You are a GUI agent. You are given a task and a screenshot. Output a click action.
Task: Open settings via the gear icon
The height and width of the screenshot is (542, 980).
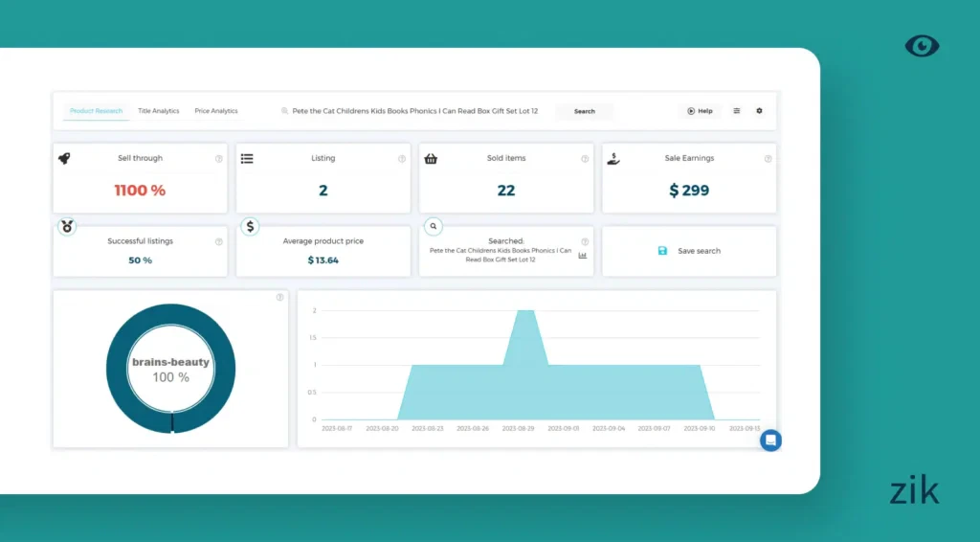(760, 111)
